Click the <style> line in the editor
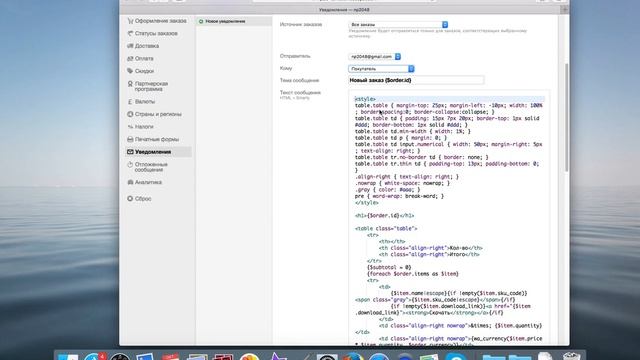Screen dimensions: 640x360 pyautogui.click(x=365, y=99)
